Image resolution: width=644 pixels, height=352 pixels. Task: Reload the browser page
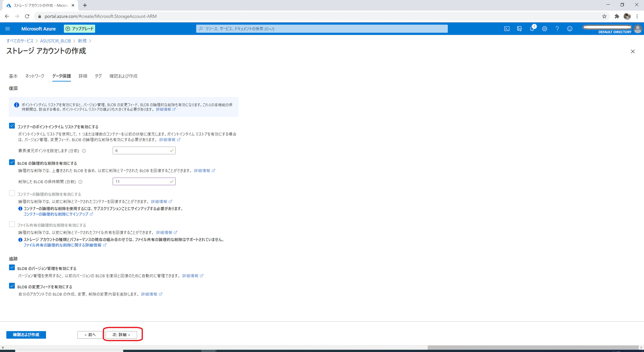click(x=27, y=16)
